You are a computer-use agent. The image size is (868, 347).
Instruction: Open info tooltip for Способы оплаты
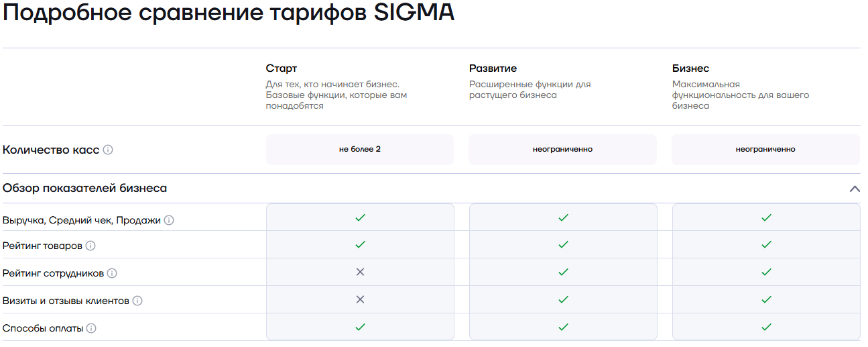(x=91, y=328)
